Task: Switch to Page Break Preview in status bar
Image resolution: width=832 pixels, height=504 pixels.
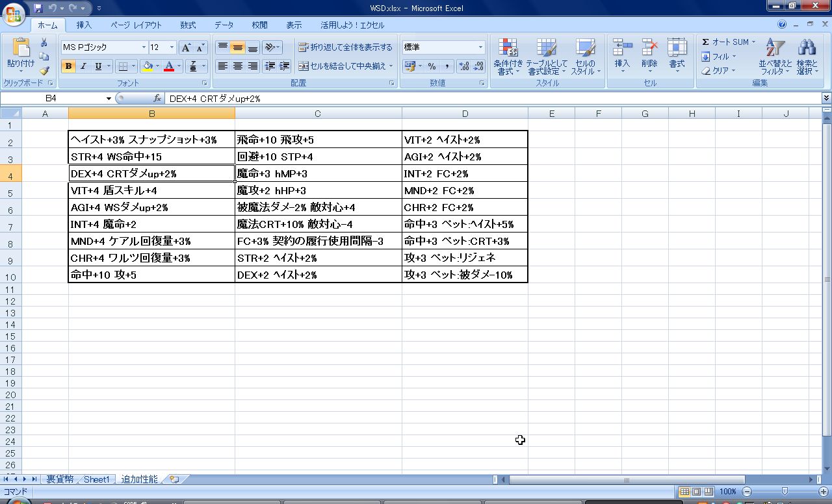Action: click(708, 492)
